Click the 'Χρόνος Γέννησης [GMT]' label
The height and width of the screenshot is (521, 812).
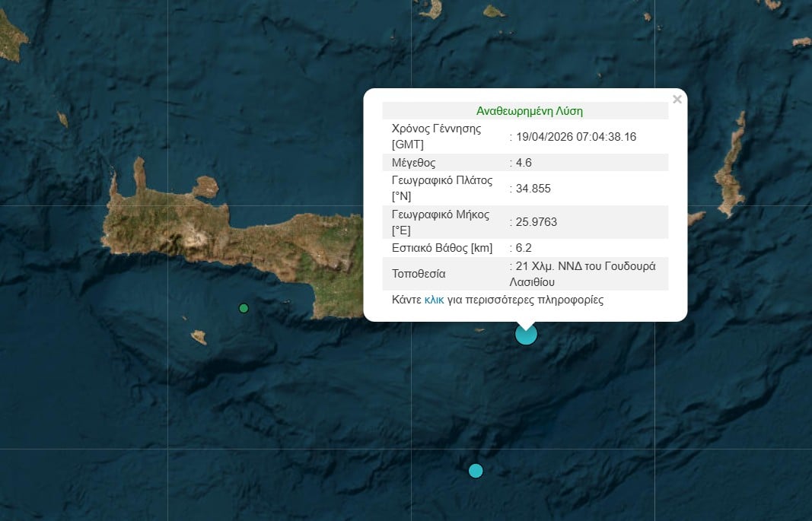click(x=436, y=137)
